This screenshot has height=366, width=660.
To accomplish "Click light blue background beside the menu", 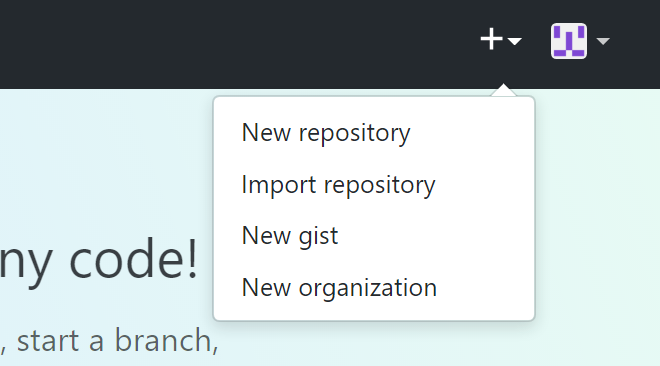I will point(598,210).
